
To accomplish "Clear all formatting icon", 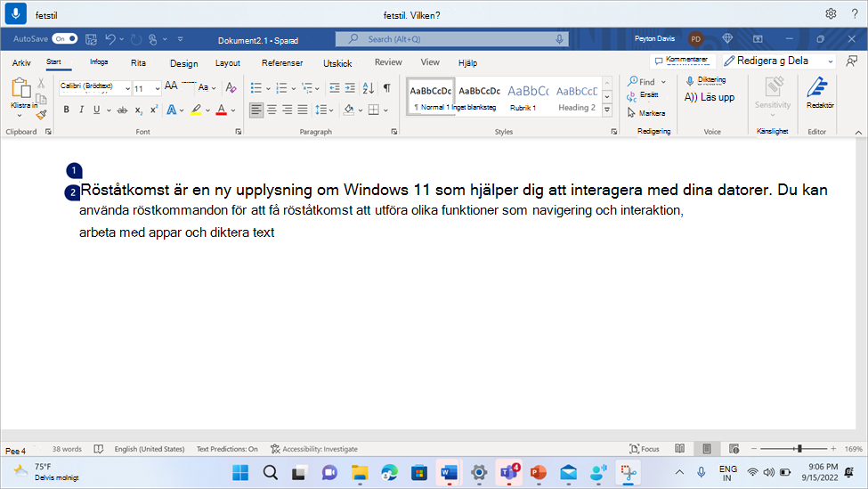I will 231,87.
